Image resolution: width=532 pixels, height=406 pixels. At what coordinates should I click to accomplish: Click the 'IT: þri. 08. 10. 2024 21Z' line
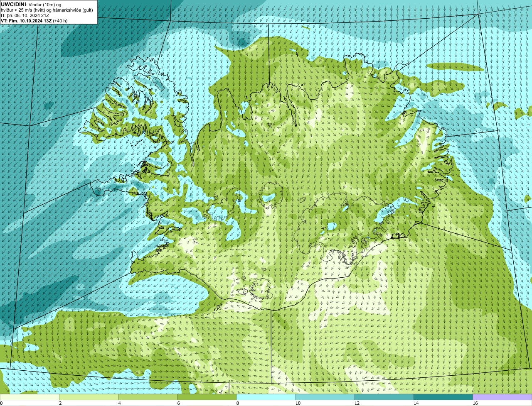pos(26,15)
